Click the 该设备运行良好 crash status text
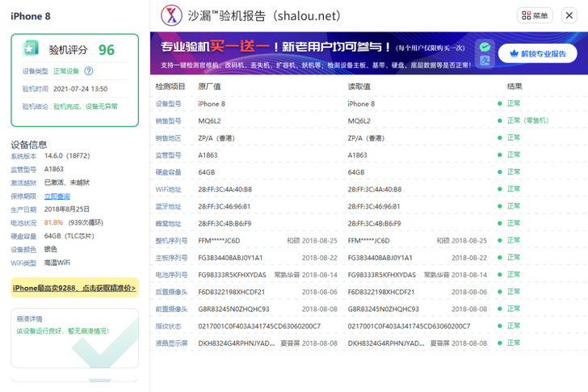The image size is (588, 392). coord(62,331)
